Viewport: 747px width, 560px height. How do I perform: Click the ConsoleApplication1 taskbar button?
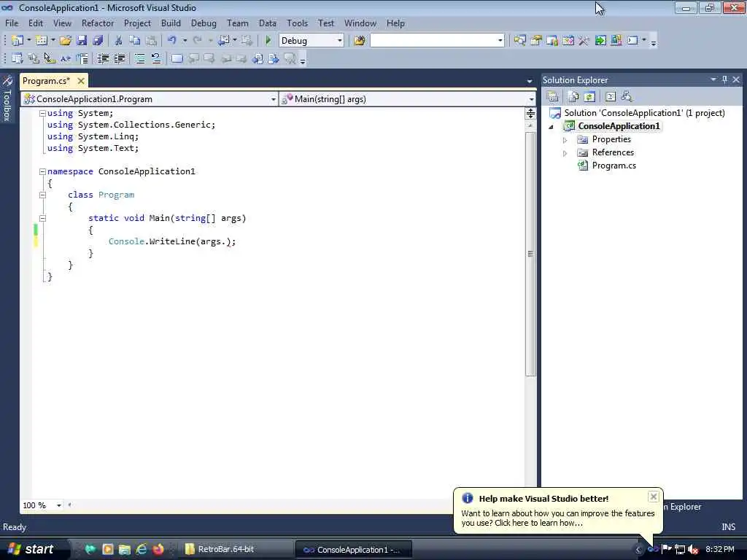click(353, 550)
